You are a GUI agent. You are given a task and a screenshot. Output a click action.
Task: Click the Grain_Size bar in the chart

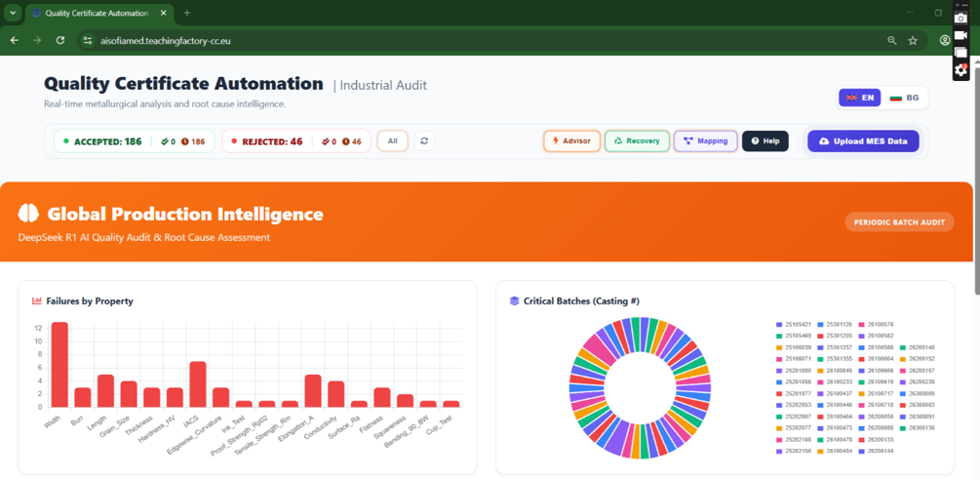[x=129, y=394]
